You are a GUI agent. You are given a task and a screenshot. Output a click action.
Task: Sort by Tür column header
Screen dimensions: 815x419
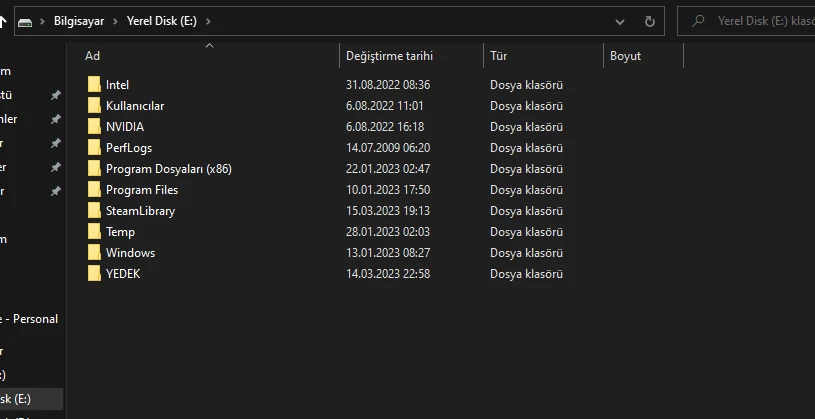[498, 56]
